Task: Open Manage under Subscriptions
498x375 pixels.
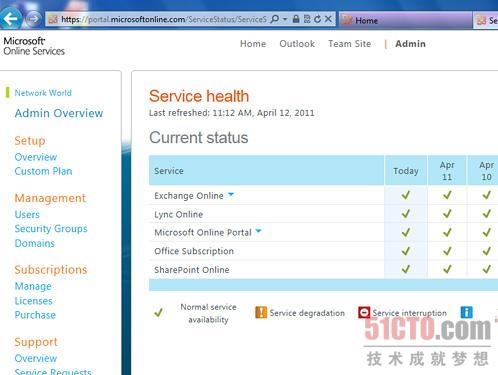Action: 33,286
